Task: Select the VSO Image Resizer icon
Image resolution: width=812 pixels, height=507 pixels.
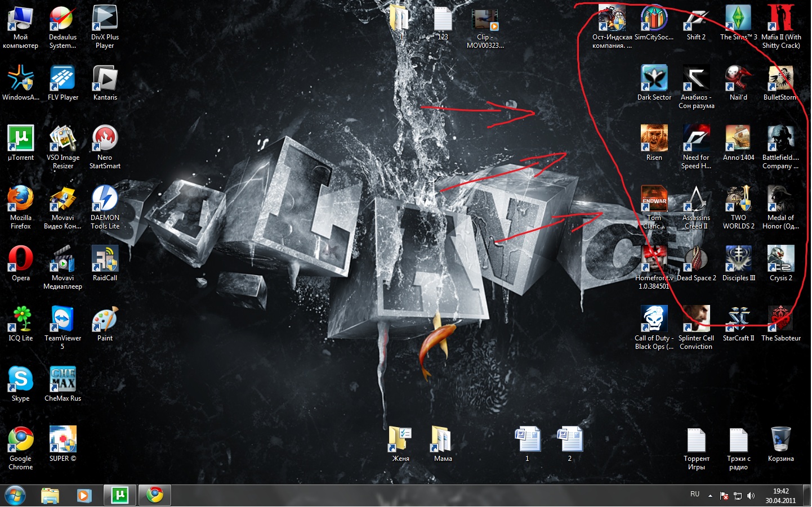Action: click(63, 147)
